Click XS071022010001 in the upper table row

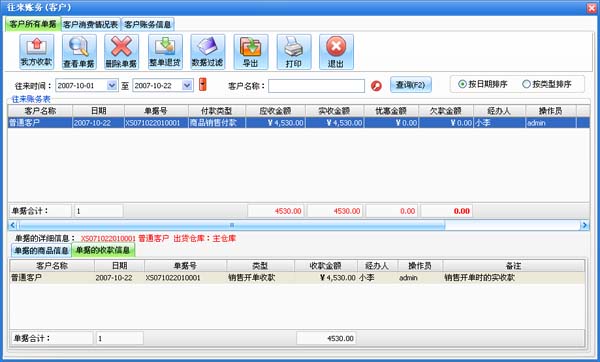point(156,123)
